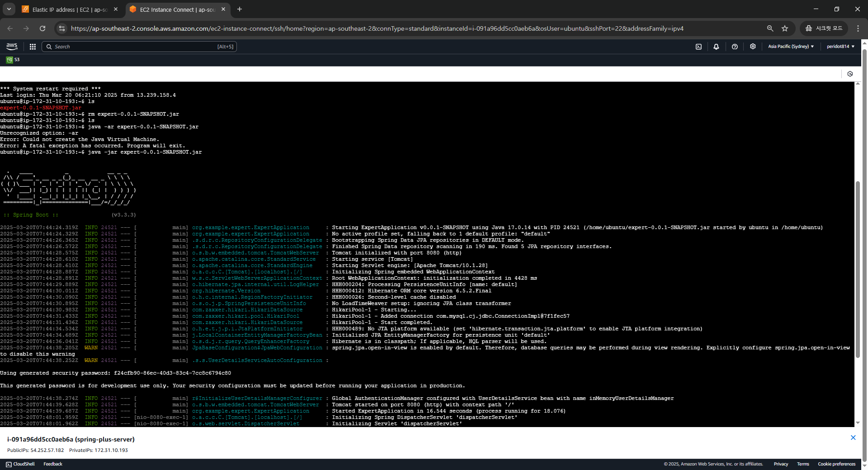Open the terminal preferences icon above the terminal
The image size is (868, 470).
tap(850, 74)
